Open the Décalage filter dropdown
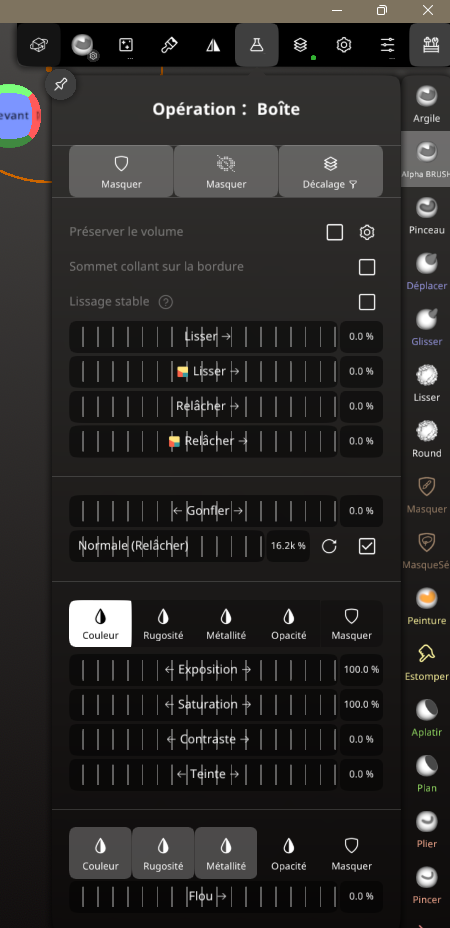 point(330,171)
